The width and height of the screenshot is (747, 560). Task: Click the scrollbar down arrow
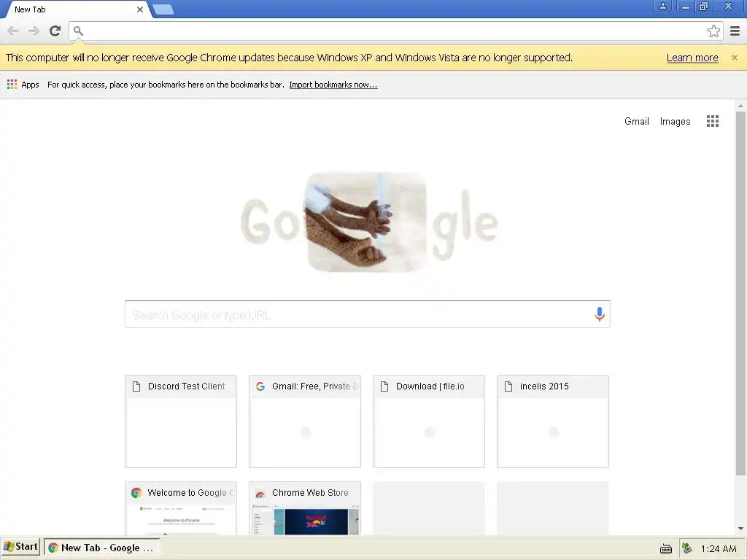(740, 529)
